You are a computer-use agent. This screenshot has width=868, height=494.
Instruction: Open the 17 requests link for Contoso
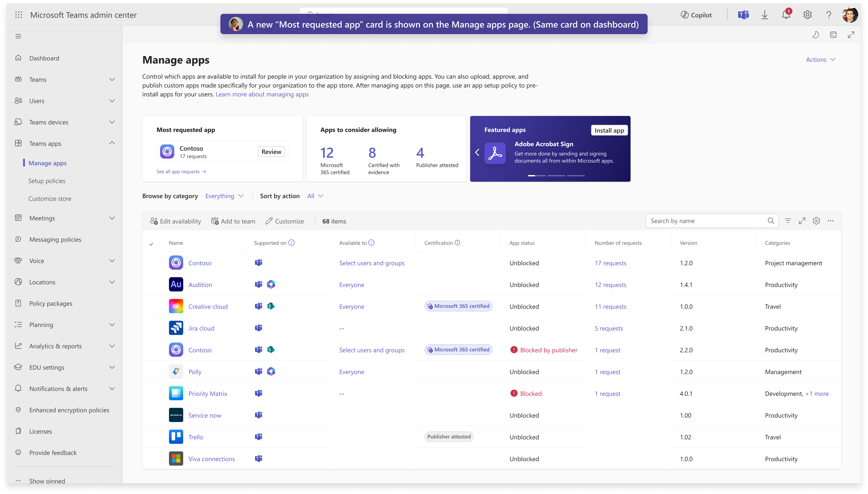(x=610, y=263)
